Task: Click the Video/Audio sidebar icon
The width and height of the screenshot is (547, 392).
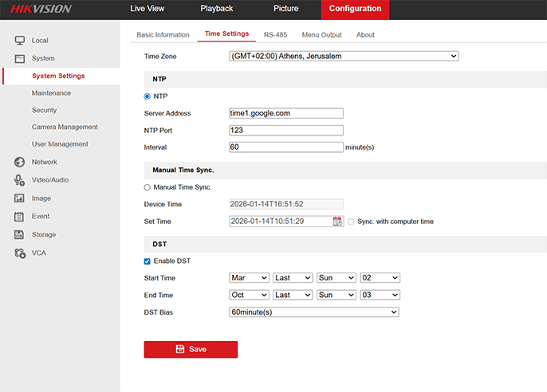Action: click(19, 180)
